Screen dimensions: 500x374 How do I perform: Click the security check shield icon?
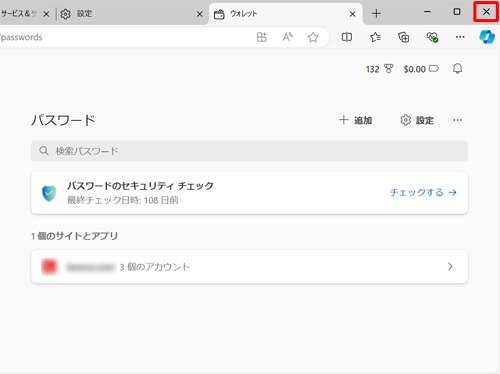[x=49, y=193]
